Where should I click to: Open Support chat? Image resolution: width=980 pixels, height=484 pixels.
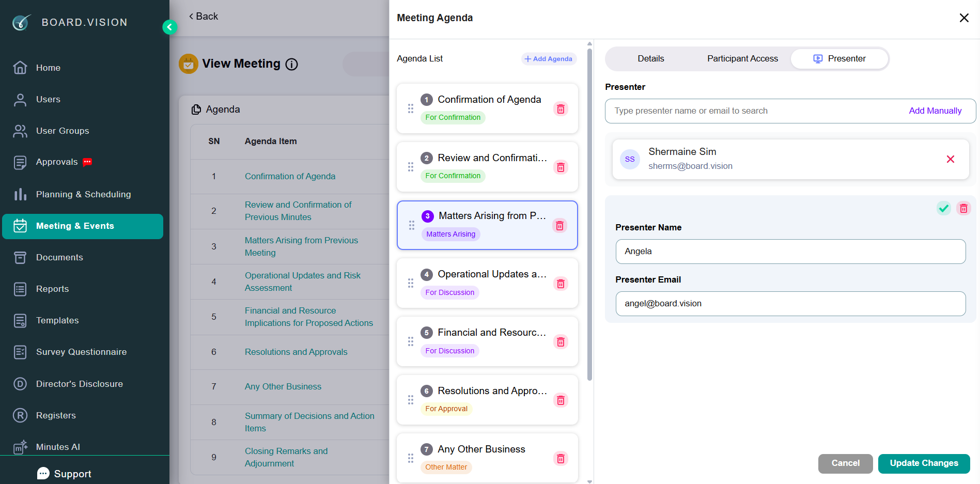(64, 474)
